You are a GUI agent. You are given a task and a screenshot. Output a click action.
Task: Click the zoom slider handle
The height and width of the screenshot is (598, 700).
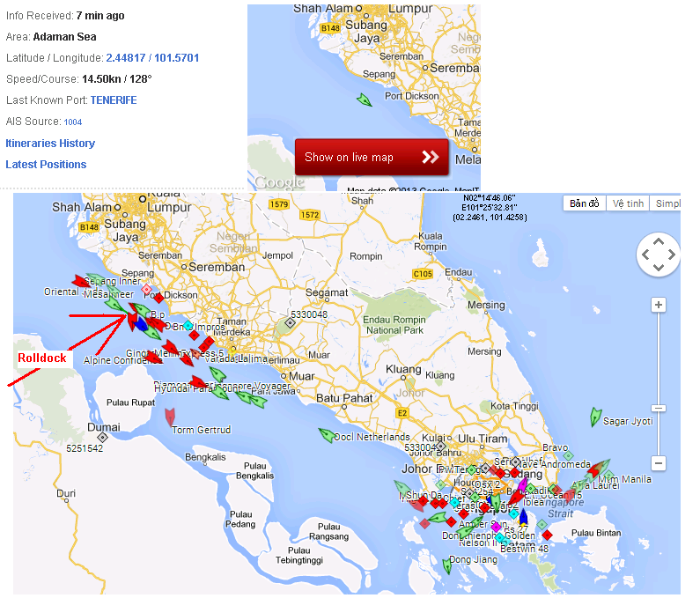pyautogui.click(x=659, y=408)
